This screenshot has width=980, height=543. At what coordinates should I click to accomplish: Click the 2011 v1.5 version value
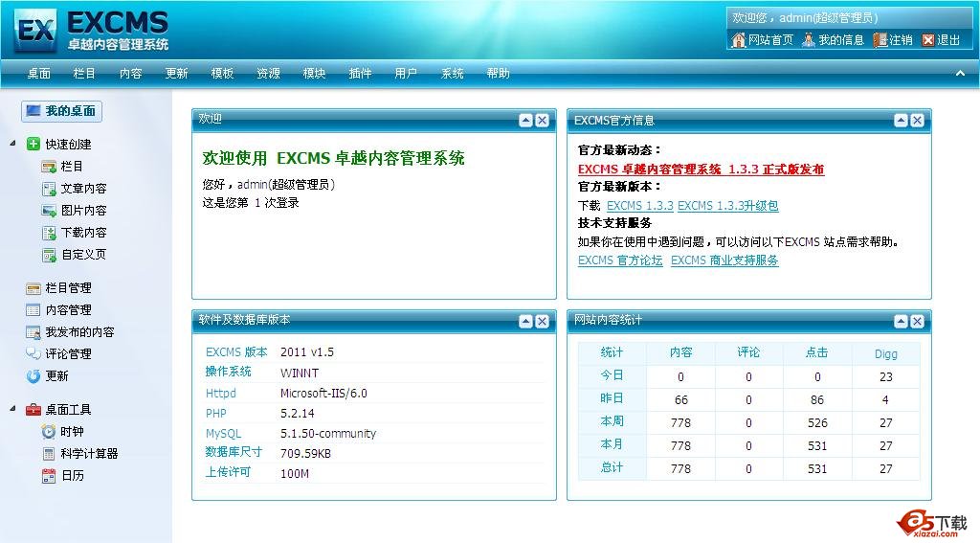(x=307, y=352)
